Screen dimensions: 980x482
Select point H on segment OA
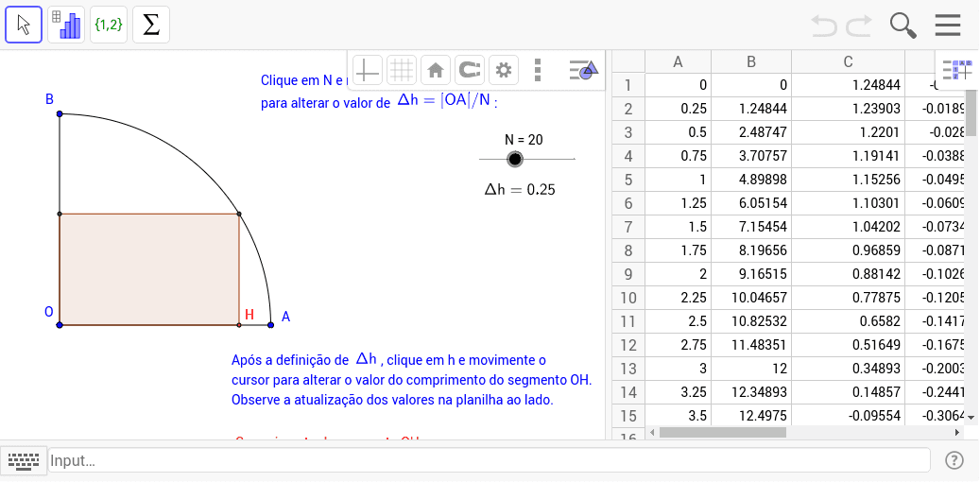(x=239, y=325)
